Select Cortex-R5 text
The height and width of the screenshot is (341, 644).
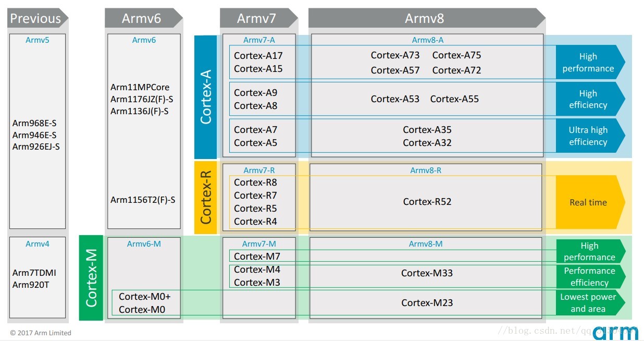tap(256, 209)
